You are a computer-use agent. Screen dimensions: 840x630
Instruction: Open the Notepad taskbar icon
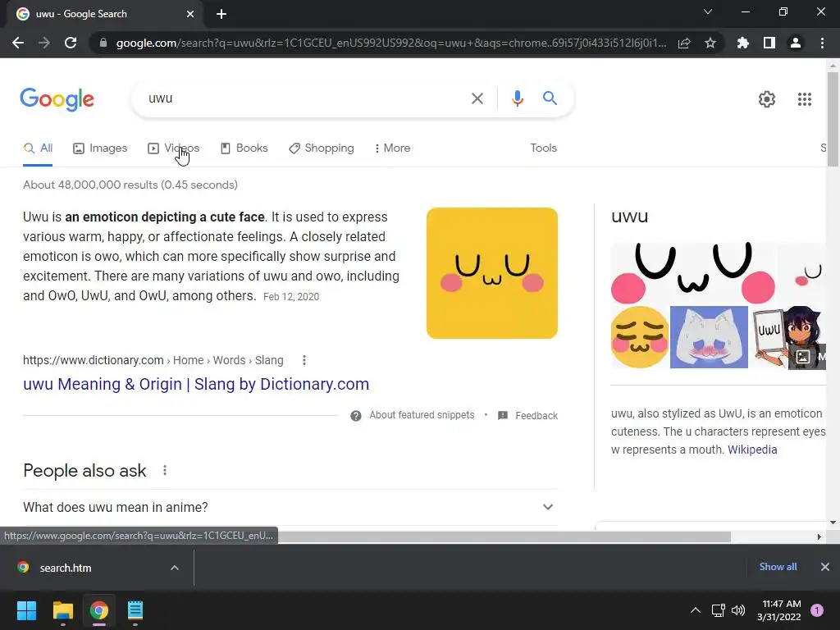[x=135, y=610]
